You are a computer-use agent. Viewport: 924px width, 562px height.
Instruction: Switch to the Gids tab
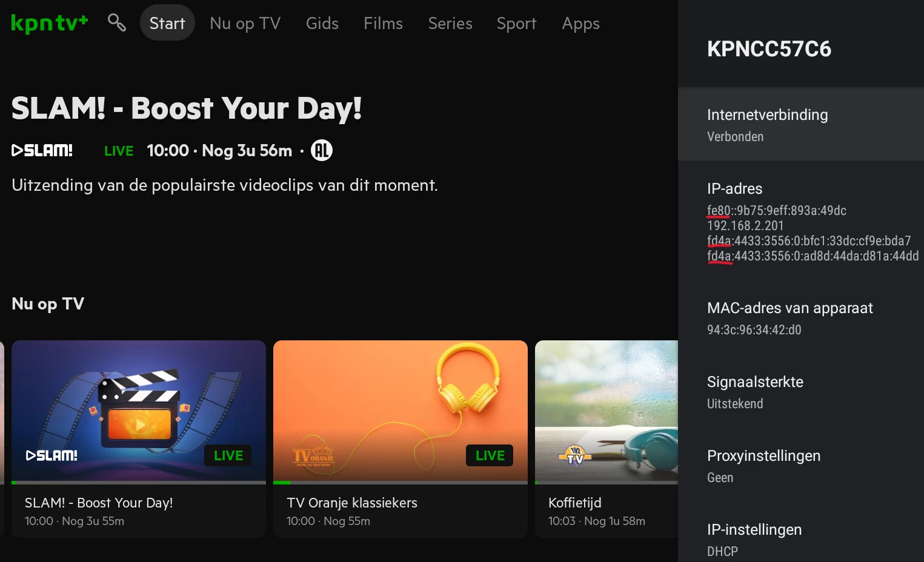coord(322,23)
